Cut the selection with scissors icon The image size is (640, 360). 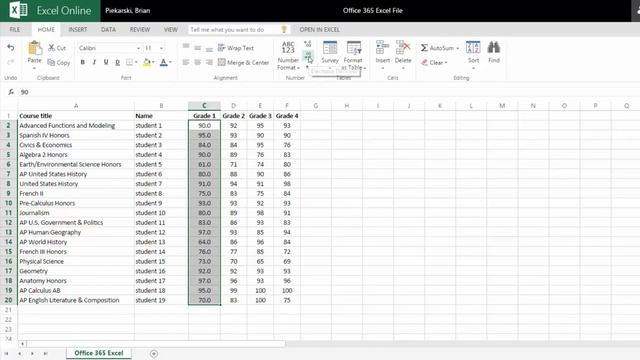[57, 48]
